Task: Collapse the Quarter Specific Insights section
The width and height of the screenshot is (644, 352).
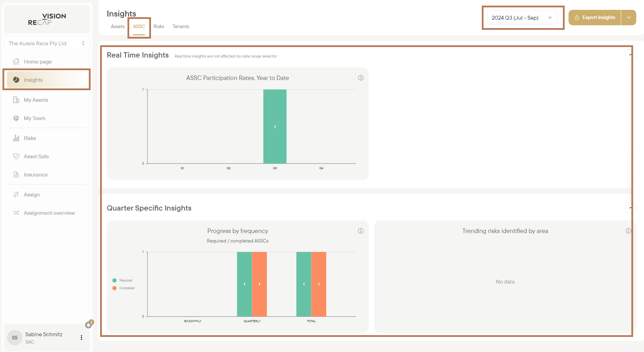Action: (x=630, y=208)
